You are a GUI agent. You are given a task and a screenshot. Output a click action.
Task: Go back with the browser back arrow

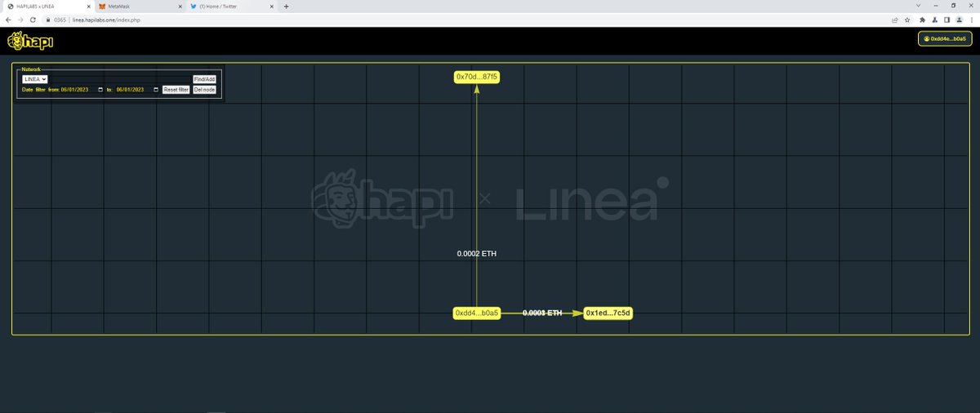point(7,20)
